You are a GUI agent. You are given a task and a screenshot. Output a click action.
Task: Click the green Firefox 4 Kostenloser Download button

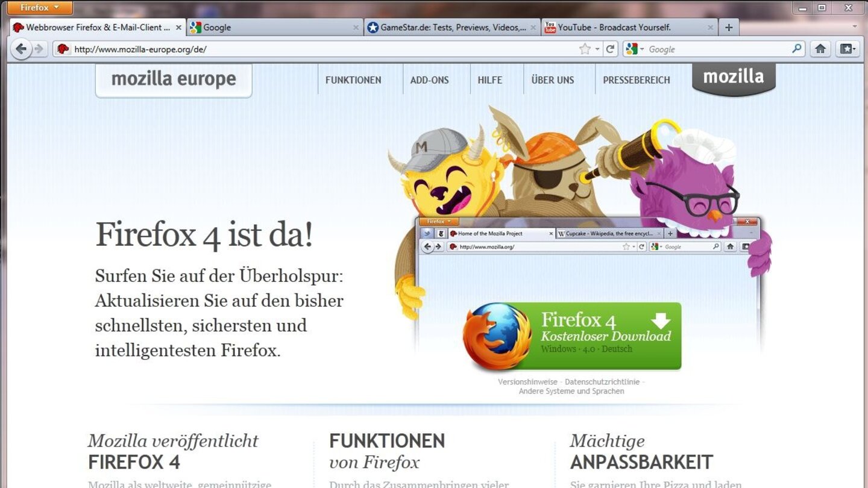click(572, 336)
